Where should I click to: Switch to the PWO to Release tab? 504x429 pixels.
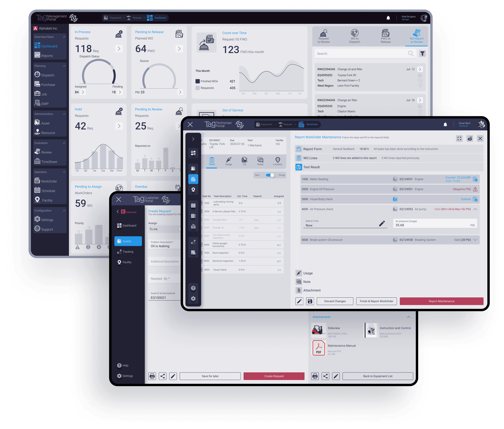click(x=386, y=36)
